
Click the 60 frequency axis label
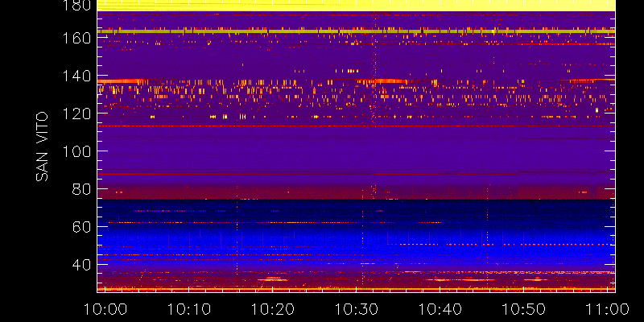81,226
